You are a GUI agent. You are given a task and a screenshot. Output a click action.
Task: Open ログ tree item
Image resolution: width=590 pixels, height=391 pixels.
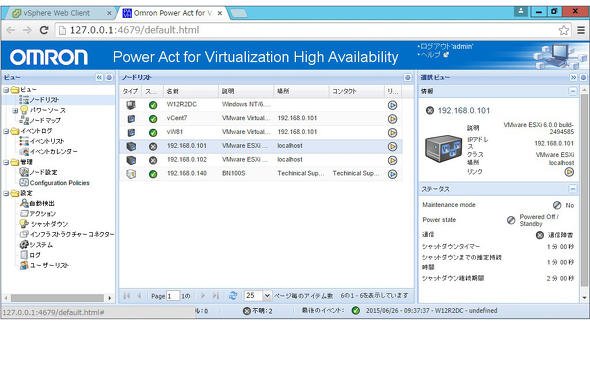coord(35,255)
